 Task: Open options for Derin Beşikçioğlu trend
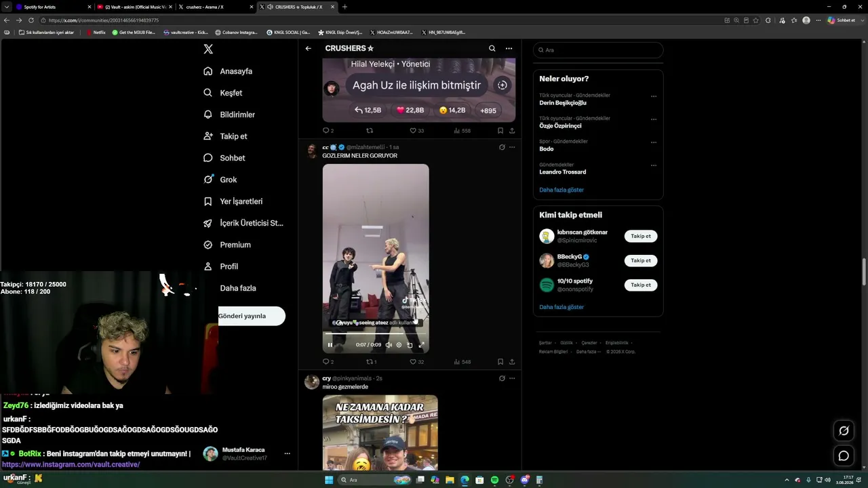(654, 96)
